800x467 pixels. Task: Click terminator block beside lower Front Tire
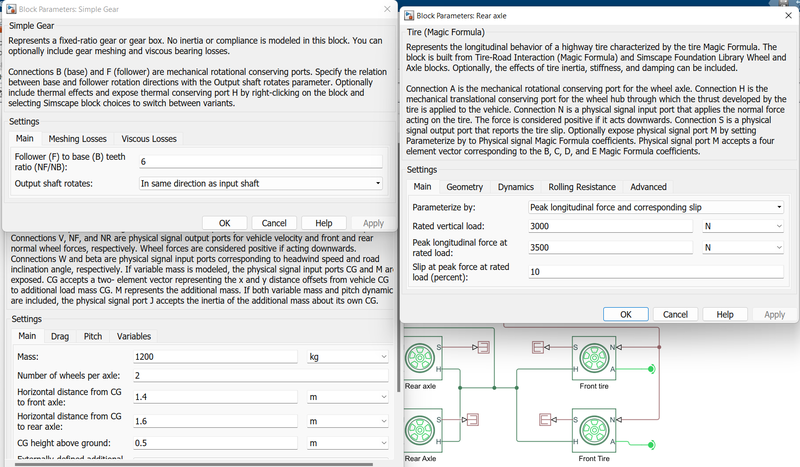545,420
